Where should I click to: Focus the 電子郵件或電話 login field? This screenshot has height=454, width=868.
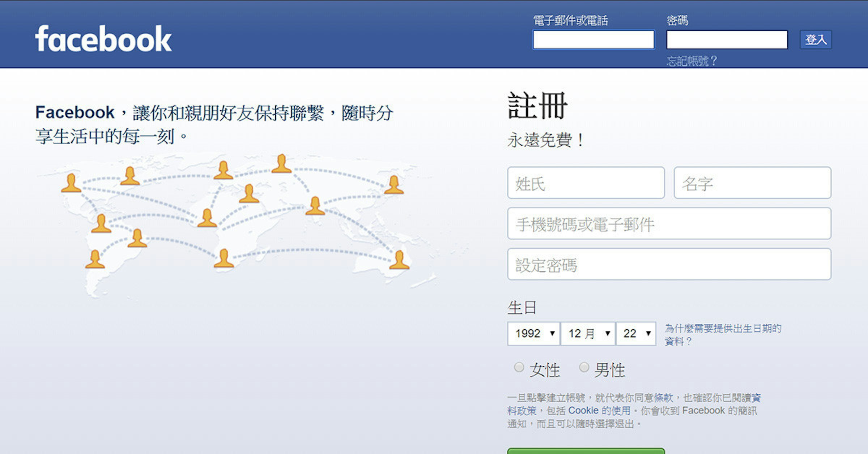[593, 39]
